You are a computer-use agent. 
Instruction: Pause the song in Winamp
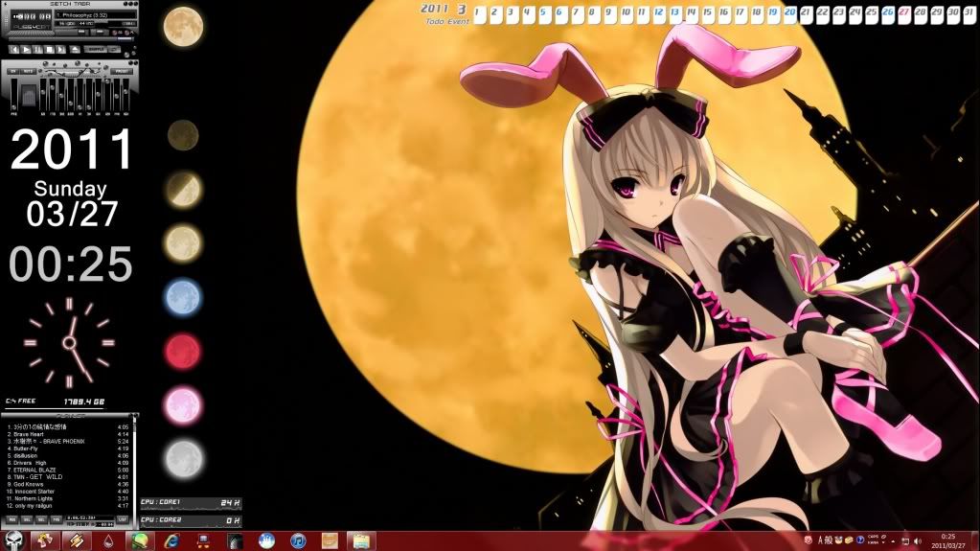point(37,50)
